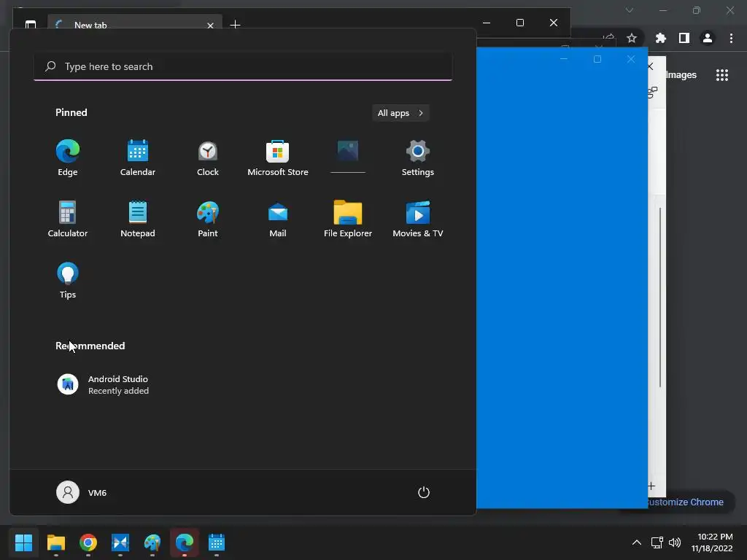747x560 pixels.
Task: Open Settings from pinned apps
Action: click(418, 158)
